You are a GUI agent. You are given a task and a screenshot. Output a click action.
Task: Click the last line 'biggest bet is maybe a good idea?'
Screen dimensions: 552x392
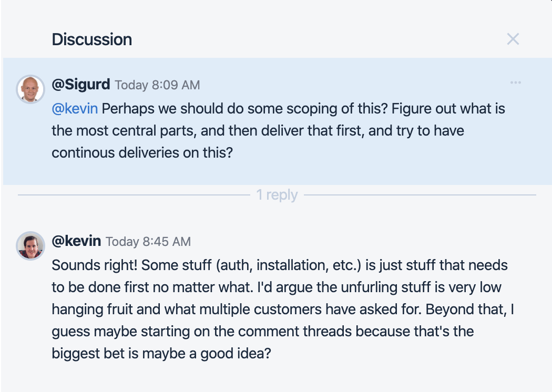[161, 353]
